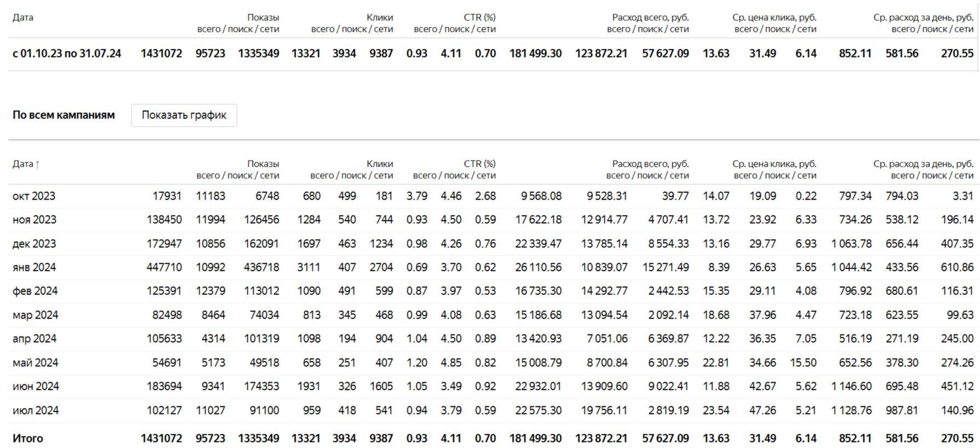Click average click price 22.81 for май 2024
The image size is (980, 448).
tap(716, 362)
